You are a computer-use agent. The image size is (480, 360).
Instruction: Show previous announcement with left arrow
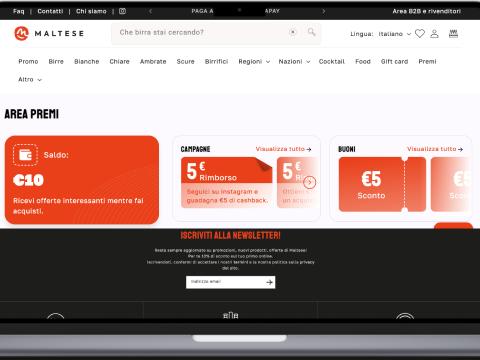tap(150, 11)
